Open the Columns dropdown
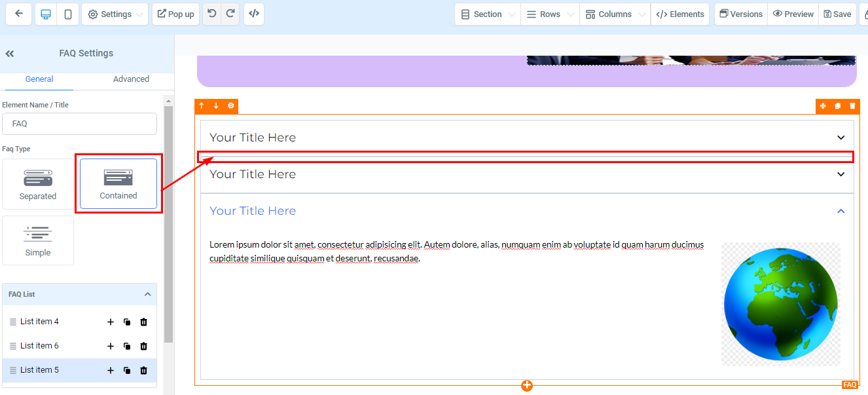The height and width of the screenshot is (395, 868). 615,14
